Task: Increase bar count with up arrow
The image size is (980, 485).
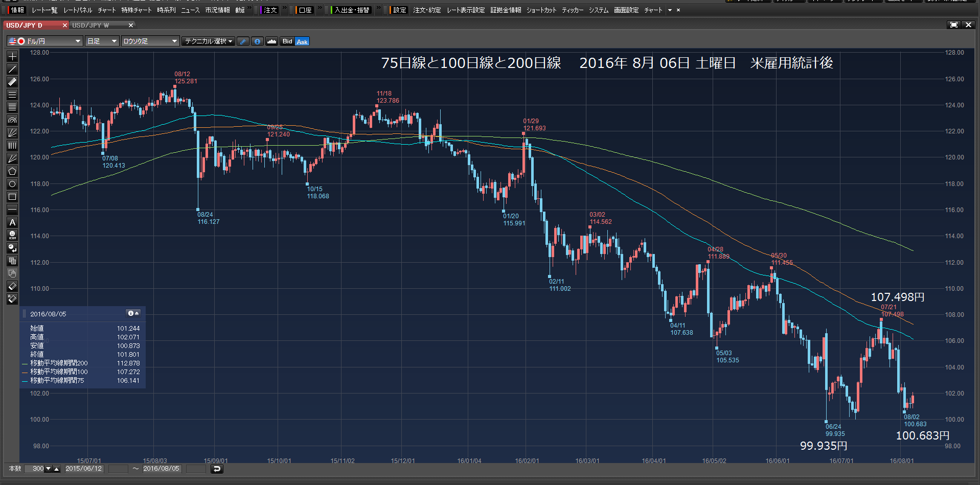Action: click(57, 469)
